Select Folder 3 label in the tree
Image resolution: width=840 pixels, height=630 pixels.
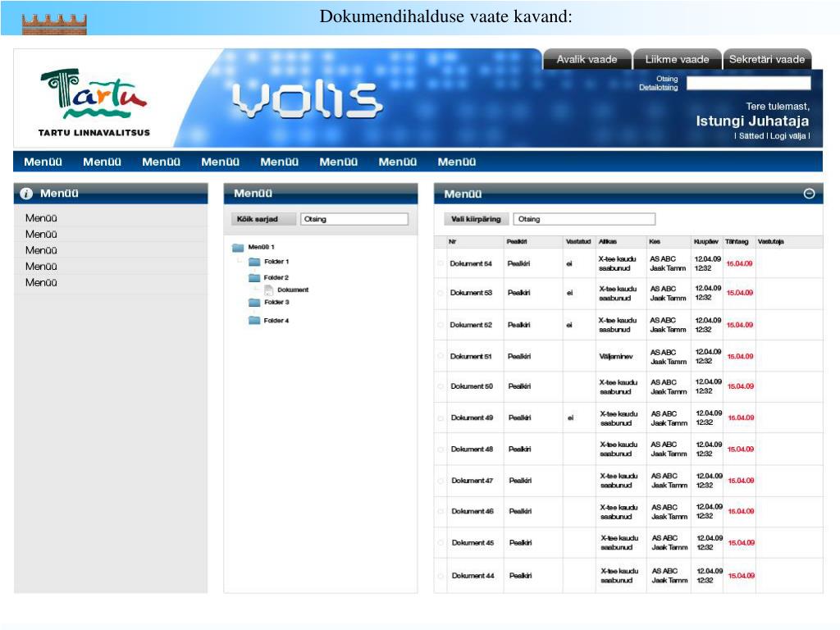(x=276, y=303)
